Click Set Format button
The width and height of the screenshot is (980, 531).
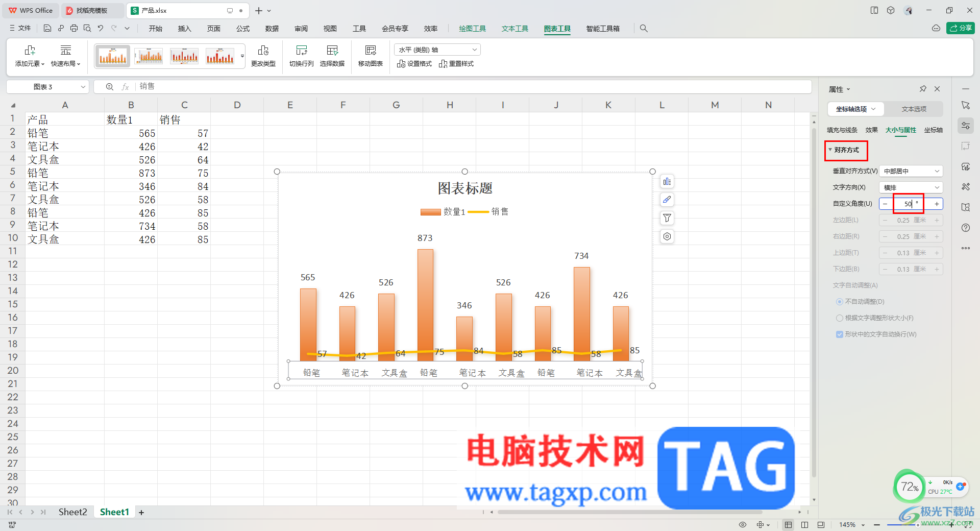pyautogui.click(x=414, y=64)
